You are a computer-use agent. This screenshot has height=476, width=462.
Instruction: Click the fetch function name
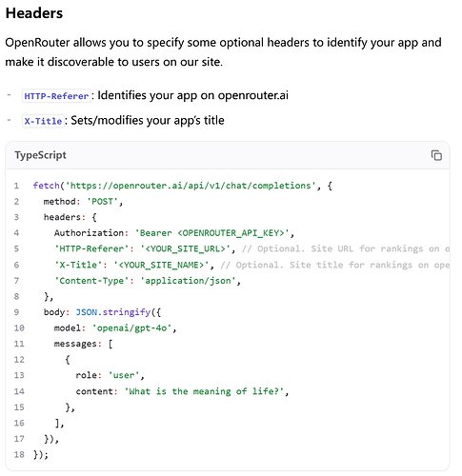coord(46,186)
